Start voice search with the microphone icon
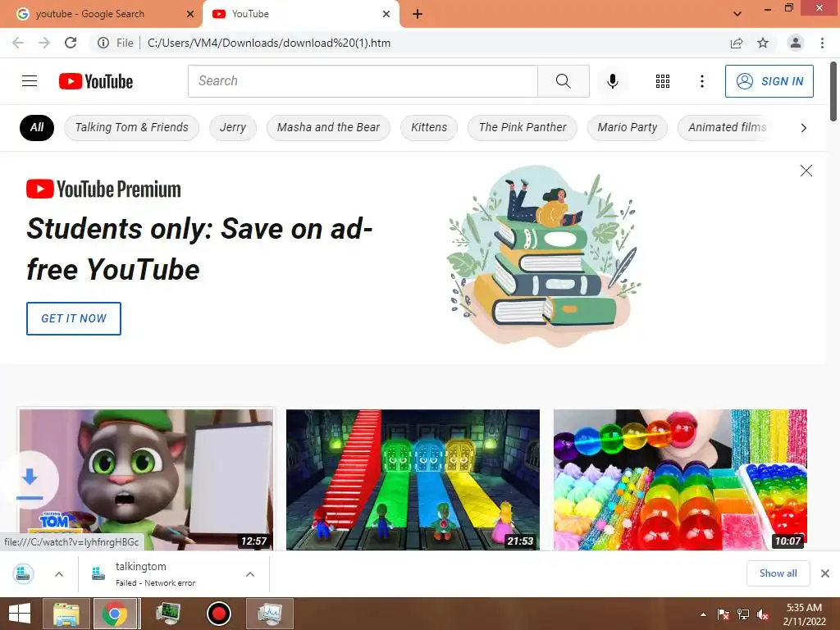Screen dimensions: 840x630 612,81
